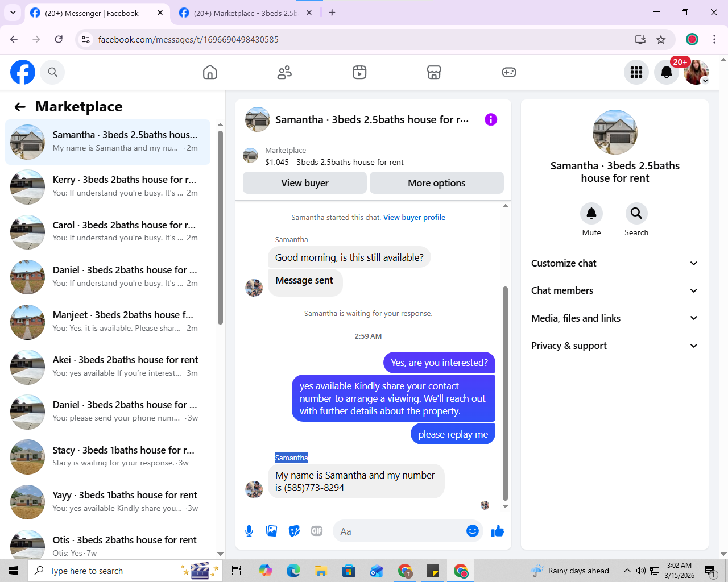Open the Menu grid icon
The height and width of the screenshot is (582, 728).
tap(636, 72)
